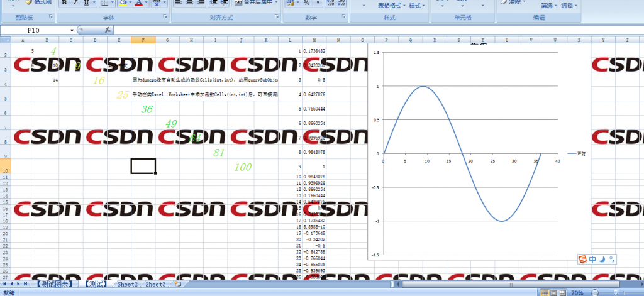Click the select-all corner button

coord(5,40)
